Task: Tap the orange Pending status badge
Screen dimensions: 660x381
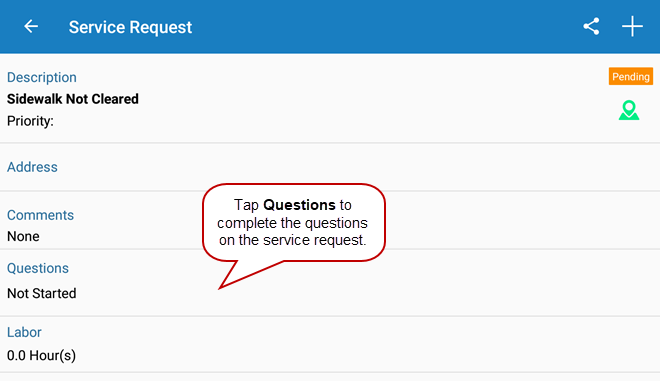Action: (x=631, y=76)
